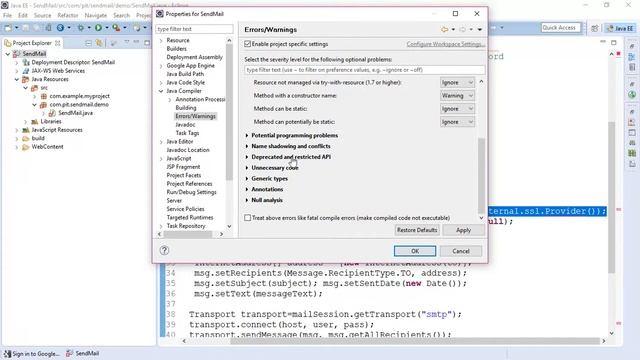Viewport: 640px width, 360px height.
Task: Click the Run External Tools icon
Action: click(x=116, y=28)
